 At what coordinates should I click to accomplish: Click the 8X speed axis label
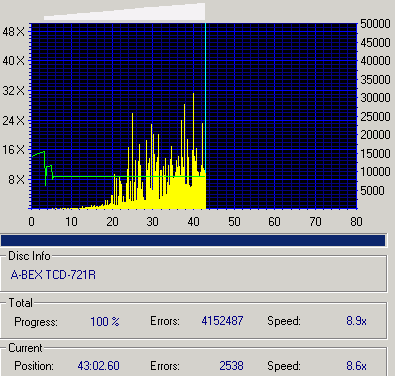coord(16,180)
